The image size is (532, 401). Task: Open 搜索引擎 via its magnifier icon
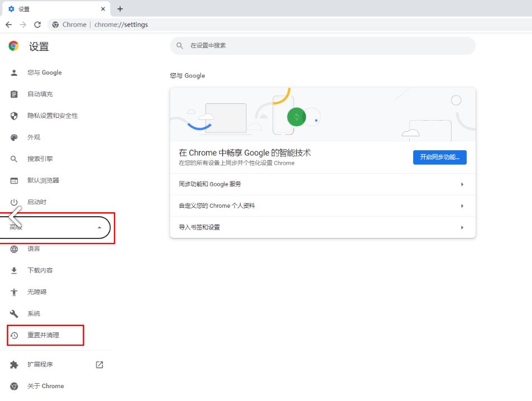(x=14, y=159)
